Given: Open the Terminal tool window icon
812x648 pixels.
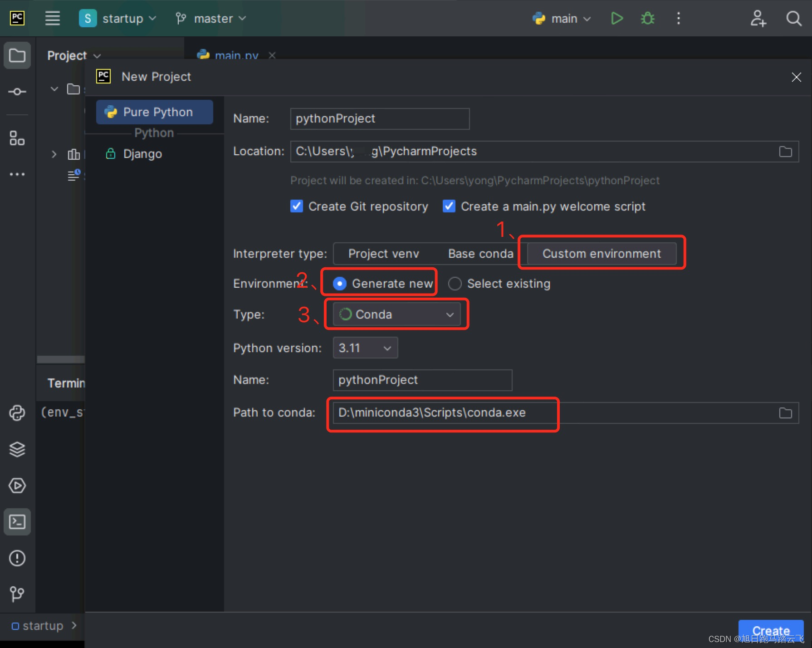Looking at the screenshot, I should coord(17,522).
